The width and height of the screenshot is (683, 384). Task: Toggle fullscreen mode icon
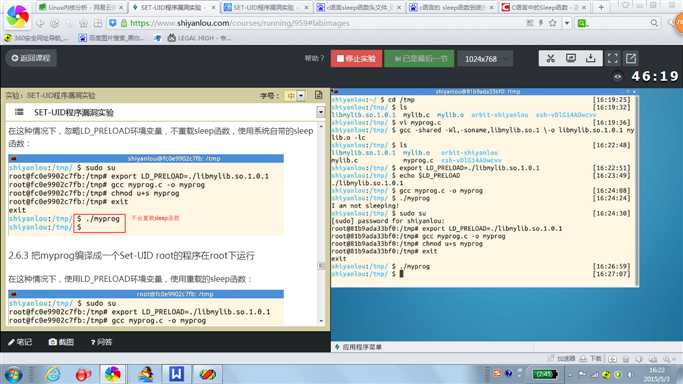[x=612, y=58]
